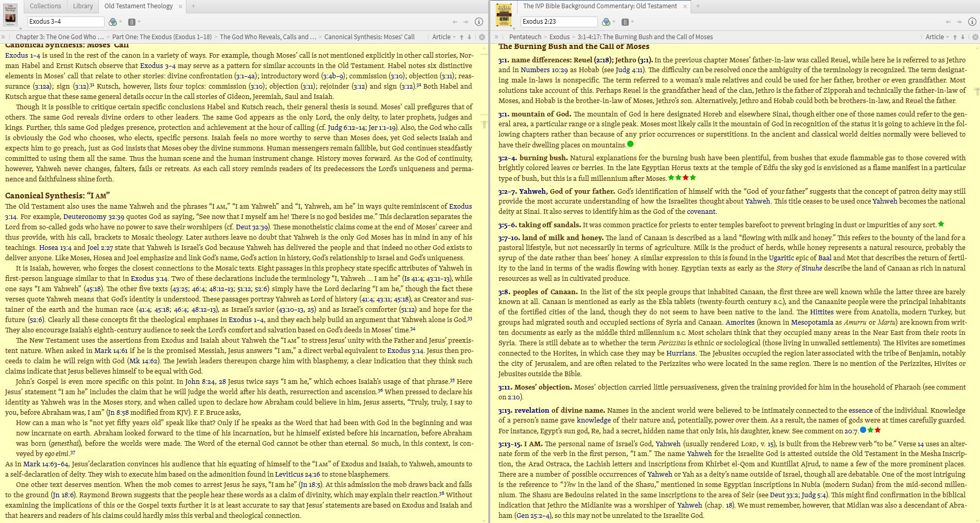Open column layout dropdown arrow in IVP panel
Image resolution: width=980 pixels, height=523 pixels.
(x=632, y=22)
